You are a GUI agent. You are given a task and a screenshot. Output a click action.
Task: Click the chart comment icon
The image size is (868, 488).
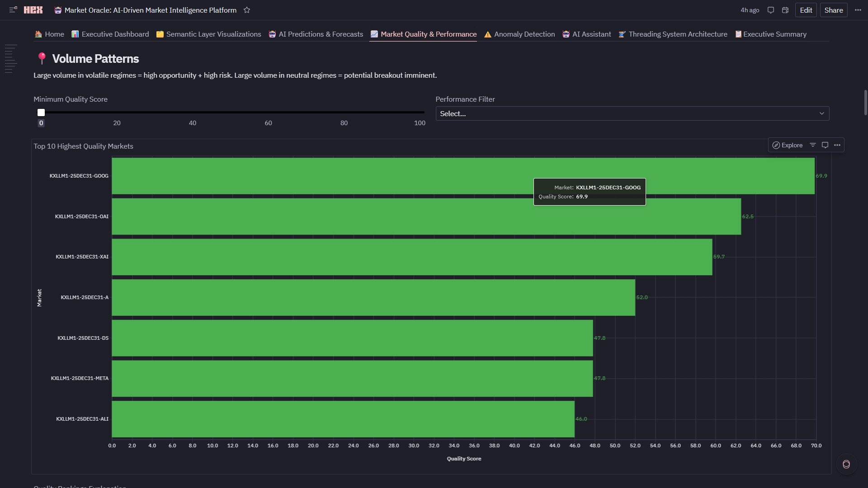825,145
